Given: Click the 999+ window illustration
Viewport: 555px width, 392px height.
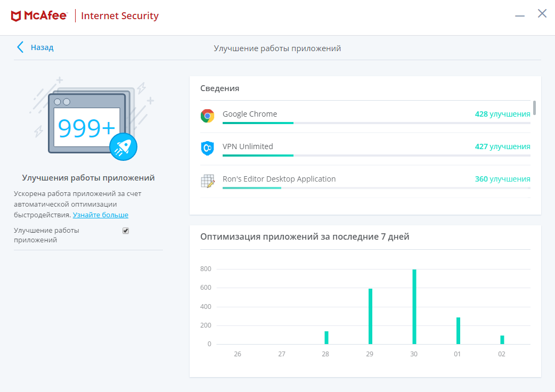Looking at the screenshot, I should (x=87, y=123).
